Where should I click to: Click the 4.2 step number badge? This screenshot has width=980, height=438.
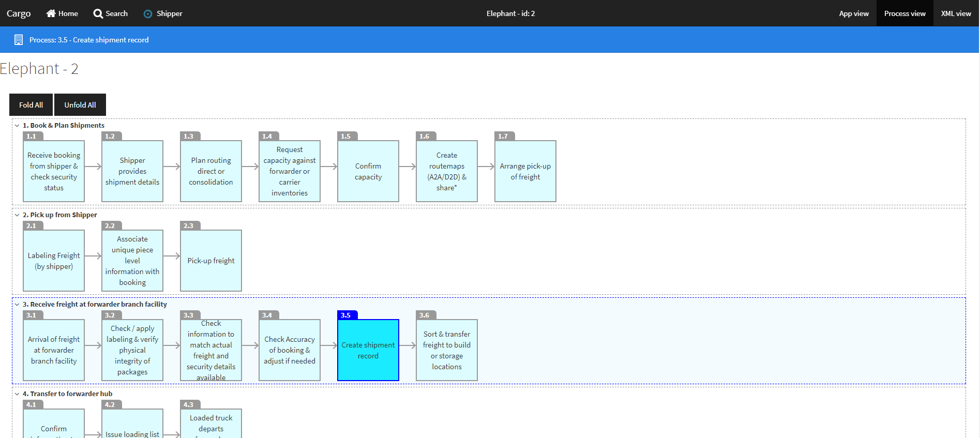[111, 404]
